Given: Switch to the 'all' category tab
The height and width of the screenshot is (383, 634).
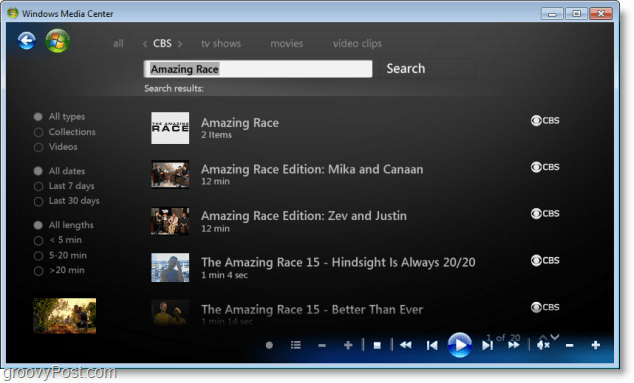Looking at the screenshot, I should click(118, 44).
